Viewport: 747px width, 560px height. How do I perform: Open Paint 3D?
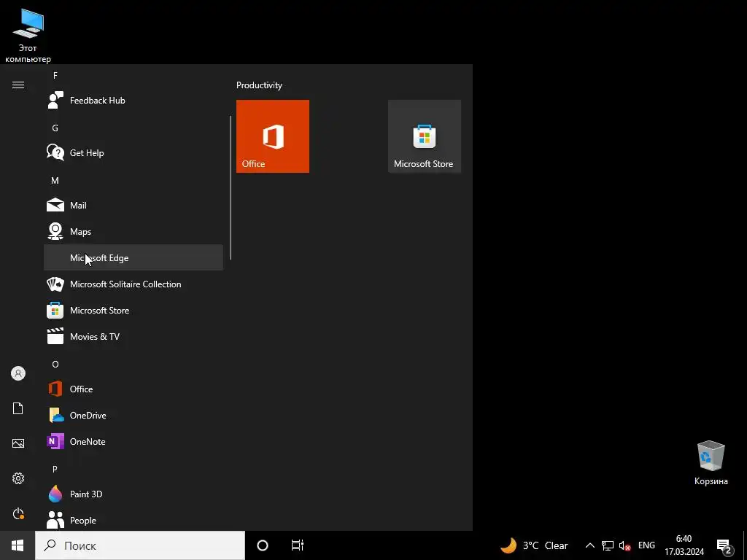[x=133, y=494]
